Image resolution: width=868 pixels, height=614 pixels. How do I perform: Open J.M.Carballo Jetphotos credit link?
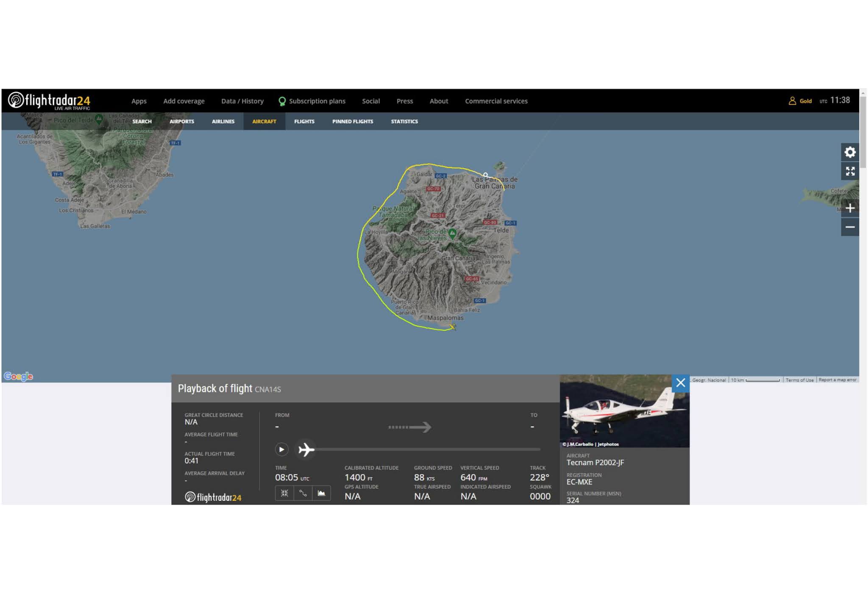590,444
